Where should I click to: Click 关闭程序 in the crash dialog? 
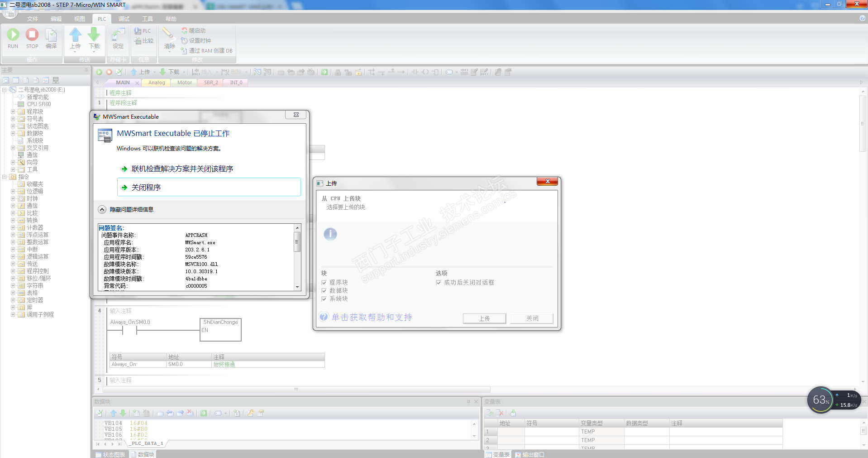tap(209, 187)
